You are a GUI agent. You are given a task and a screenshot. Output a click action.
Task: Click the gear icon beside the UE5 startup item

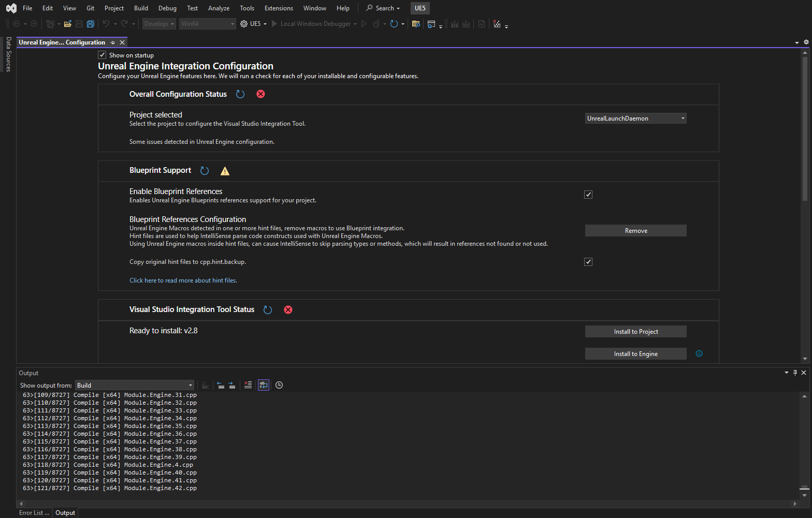(x=244, y=24)
